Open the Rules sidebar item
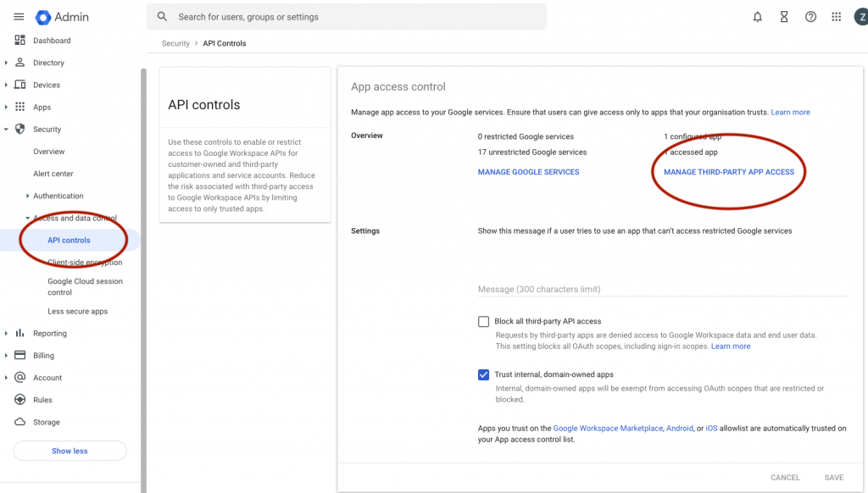868x493 pixels. [x=42, y=400]
